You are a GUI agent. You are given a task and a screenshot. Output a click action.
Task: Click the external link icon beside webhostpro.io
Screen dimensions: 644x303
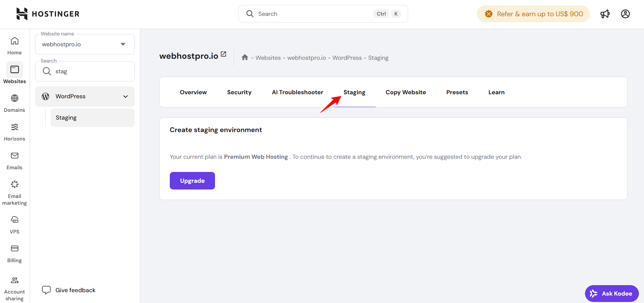223,54
